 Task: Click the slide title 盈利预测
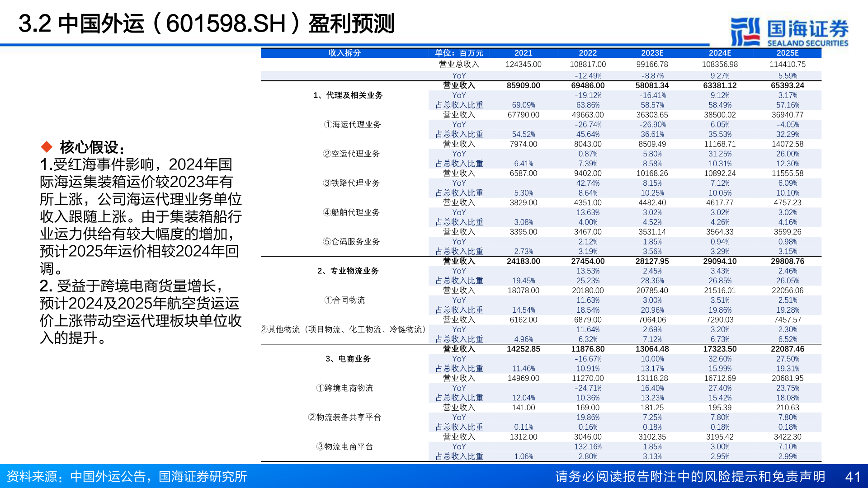tap(351, 24)
